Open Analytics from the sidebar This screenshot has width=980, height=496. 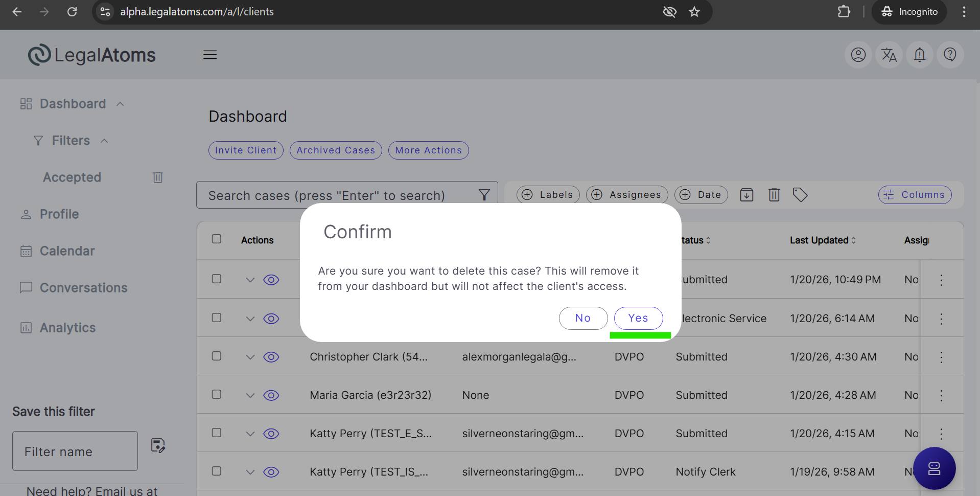pos(67,328)
